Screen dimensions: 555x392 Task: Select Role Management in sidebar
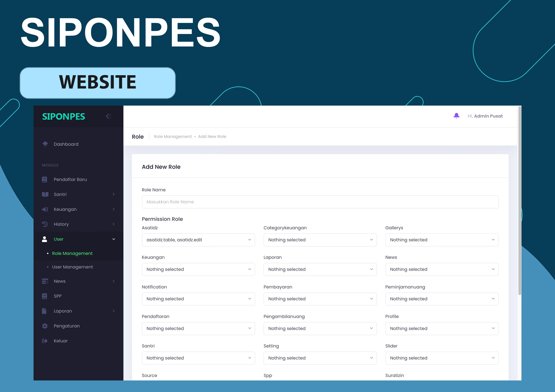72,253
